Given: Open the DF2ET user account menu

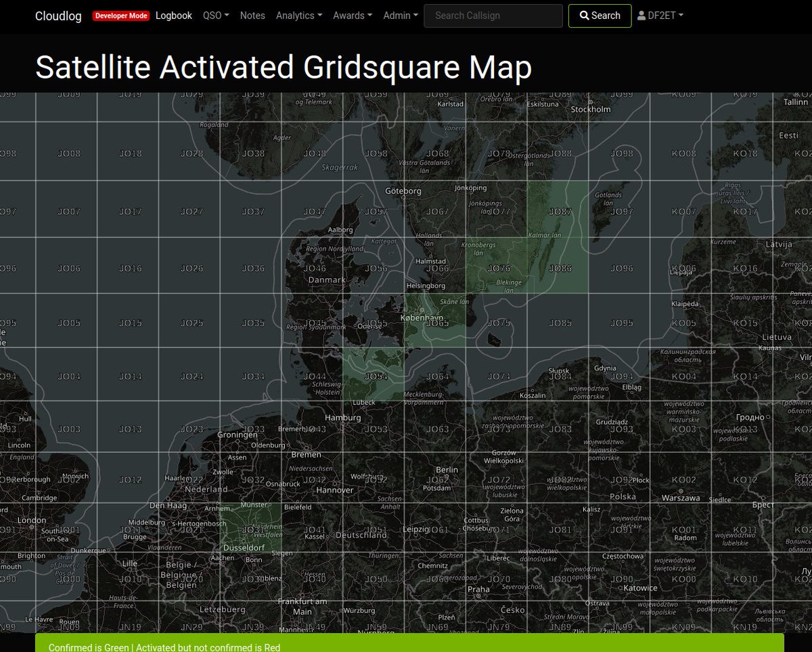Looking at the screenshot, I should [x=660, y=16].
